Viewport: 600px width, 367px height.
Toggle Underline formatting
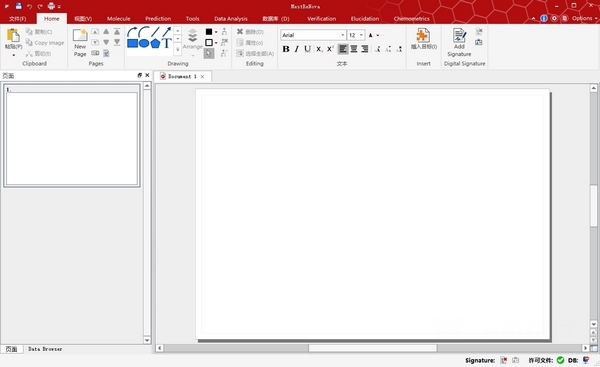click(x=307, y=49)
